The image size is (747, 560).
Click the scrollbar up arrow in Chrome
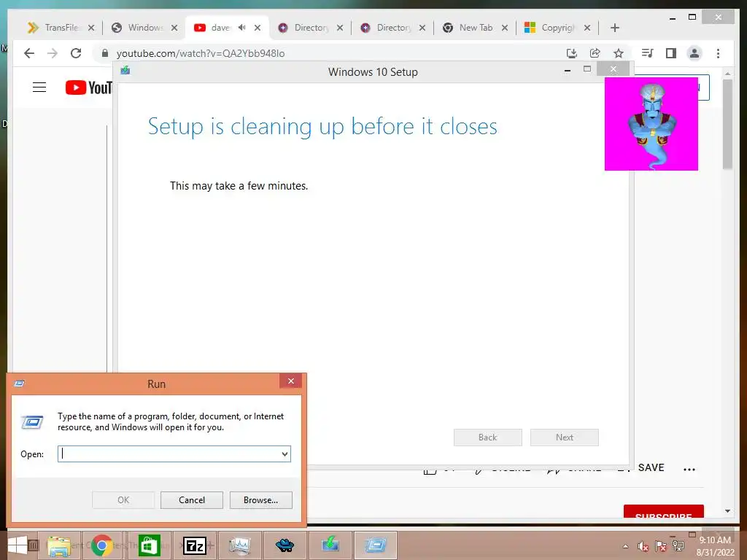pos(727,74)
